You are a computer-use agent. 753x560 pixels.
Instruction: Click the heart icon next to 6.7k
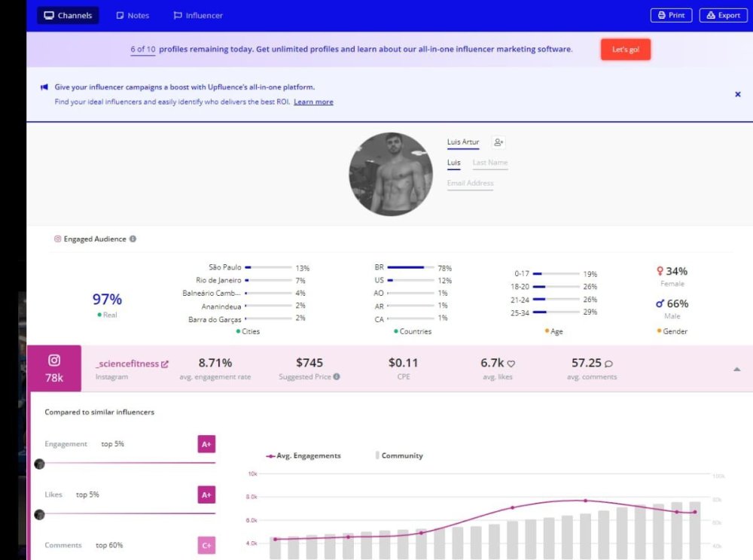click(511, 364)
